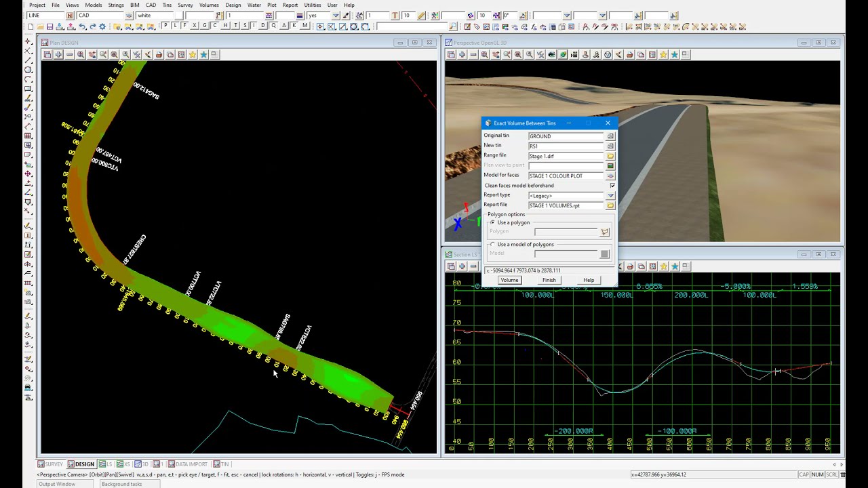This screenshot has height=488, width=868.
Task: Click the yellow star icon in Perspective OpenGL toolbar
Action: 663,54
